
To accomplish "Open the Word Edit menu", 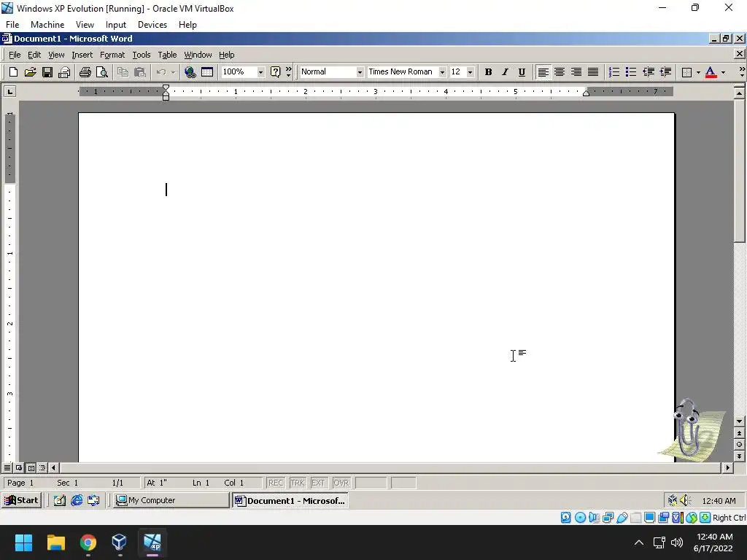I will [x=34, y=55].
